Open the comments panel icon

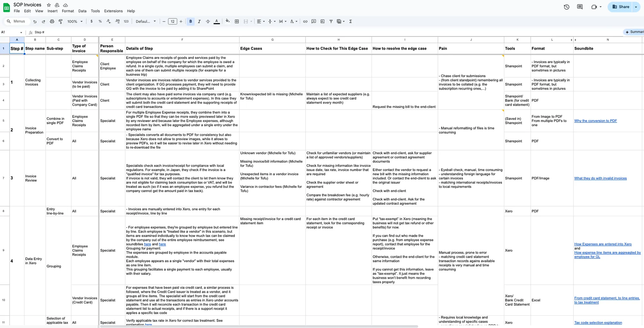point(580,7)
